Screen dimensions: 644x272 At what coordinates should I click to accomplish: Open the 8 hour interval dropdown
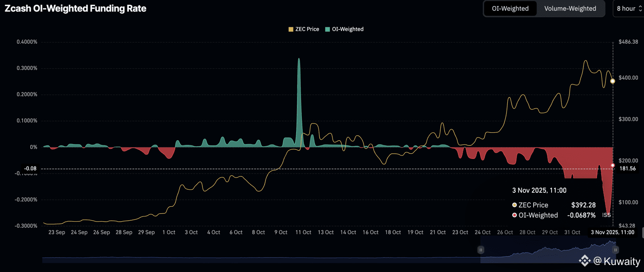point(629,8)
